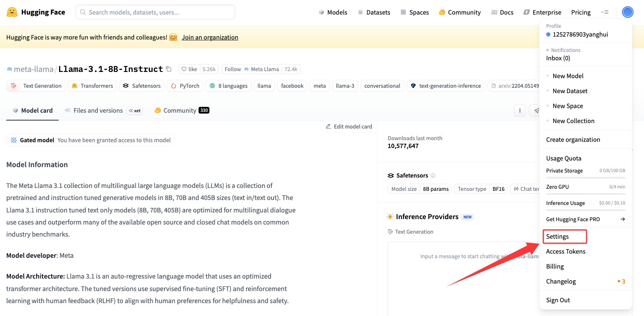Open the Pricing page link
644x316 pixels.
click(x=581, y=12)
